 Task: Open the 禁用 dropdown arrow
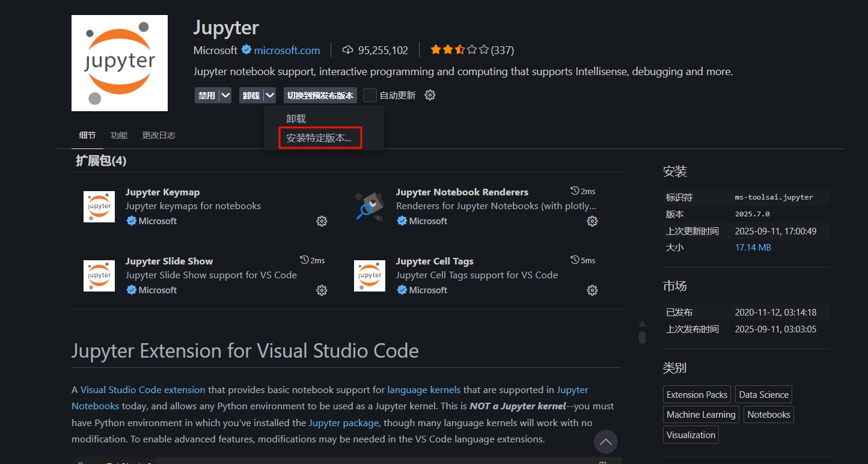(224, 94)
